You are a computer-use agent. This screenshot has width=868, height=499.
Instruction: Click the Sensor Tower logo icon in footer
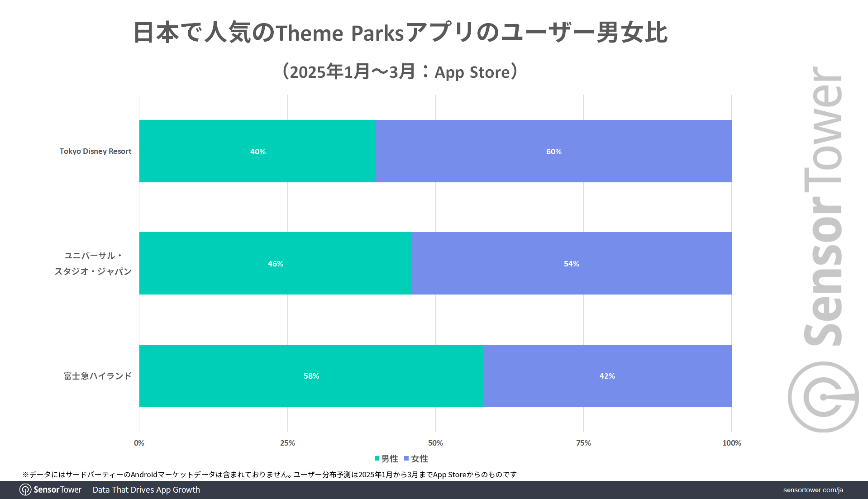pos(25,490)
